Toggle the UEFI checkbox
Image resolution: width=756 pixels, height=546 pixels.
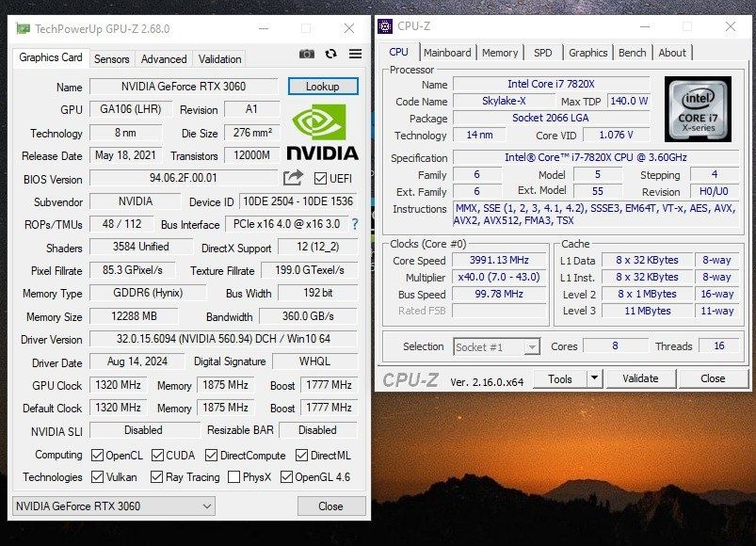tap(320, 179)
